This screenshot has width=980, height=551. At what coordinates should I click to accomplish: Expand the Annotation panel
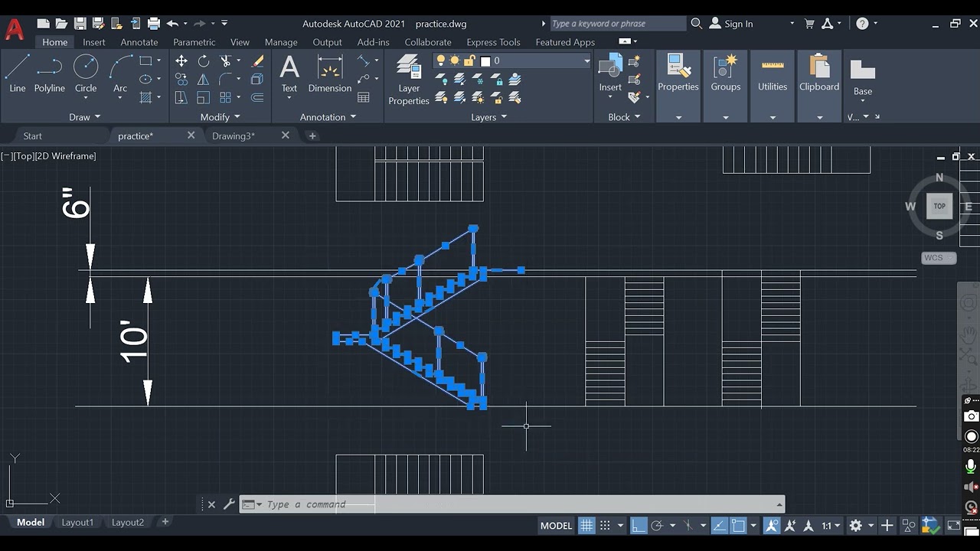pos(328,117)
